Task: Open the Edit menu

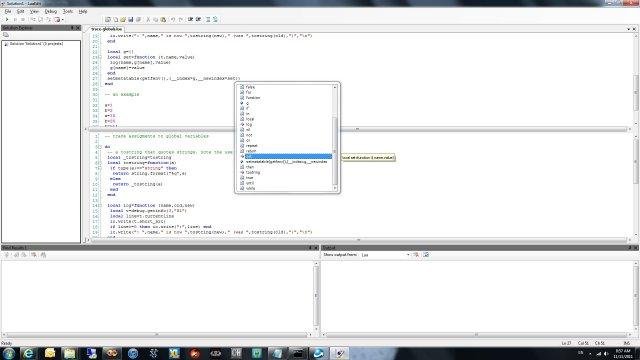Action: pyautogui.click(x=20, y=11)
